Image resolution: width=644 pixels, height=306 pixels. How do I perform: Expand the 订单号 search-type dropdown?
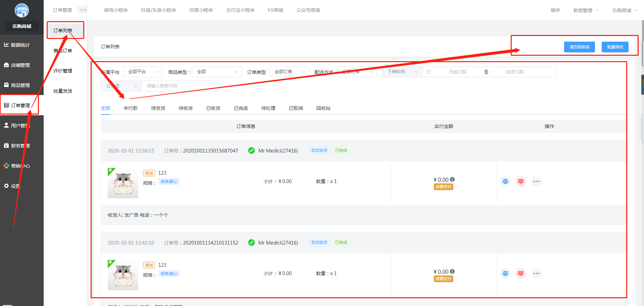coord(121,86)
